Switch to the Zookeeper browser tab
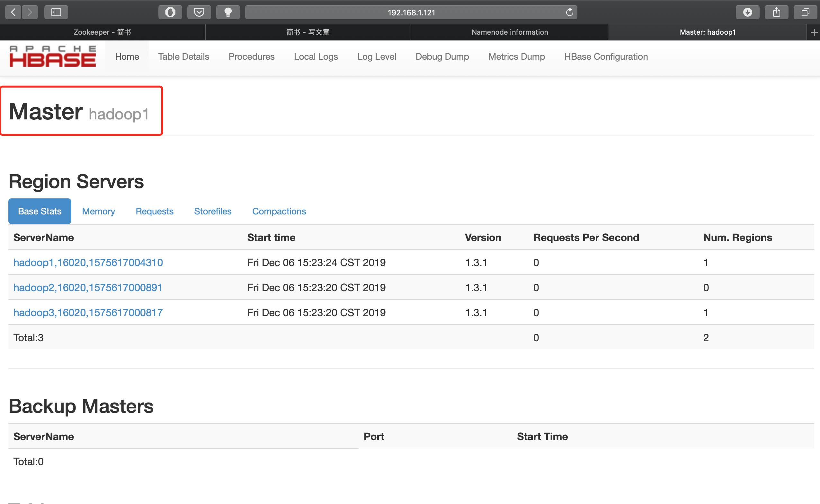Image resolution: width=820 pixels, height=504 pixels. [x=102, y=32]
